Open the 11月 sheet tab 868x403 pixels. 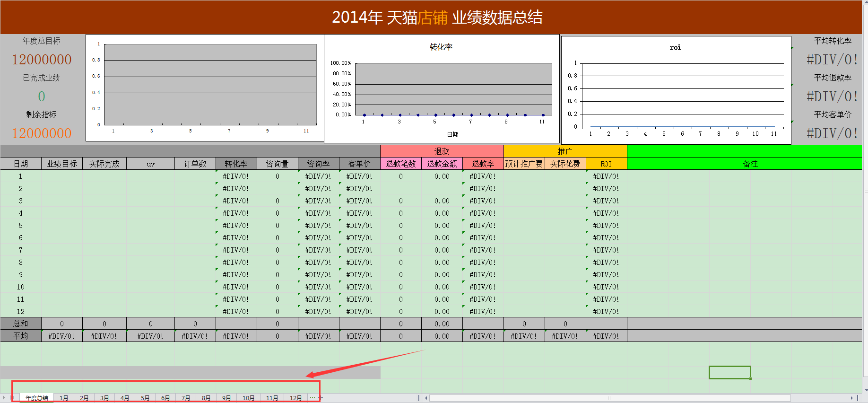pyautogui.click(x=272, y=398)
